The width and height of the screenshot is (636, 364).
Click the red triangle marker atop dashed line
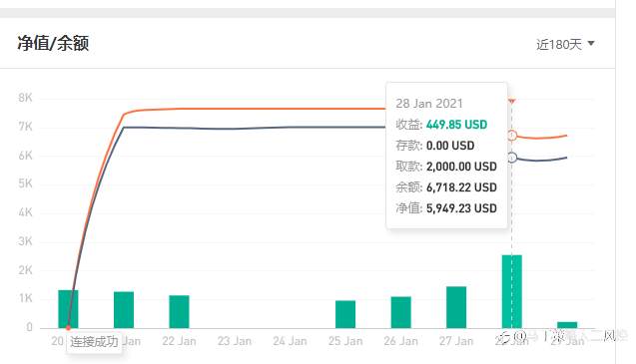(512, 101)
